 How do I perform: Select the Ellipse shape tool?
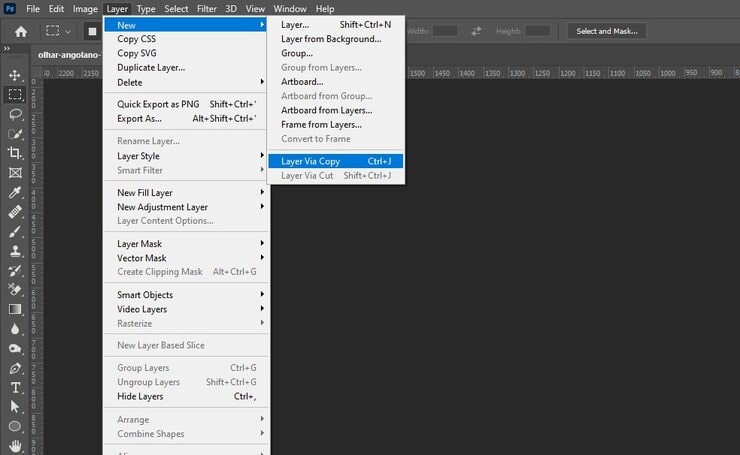coord(15,426)
